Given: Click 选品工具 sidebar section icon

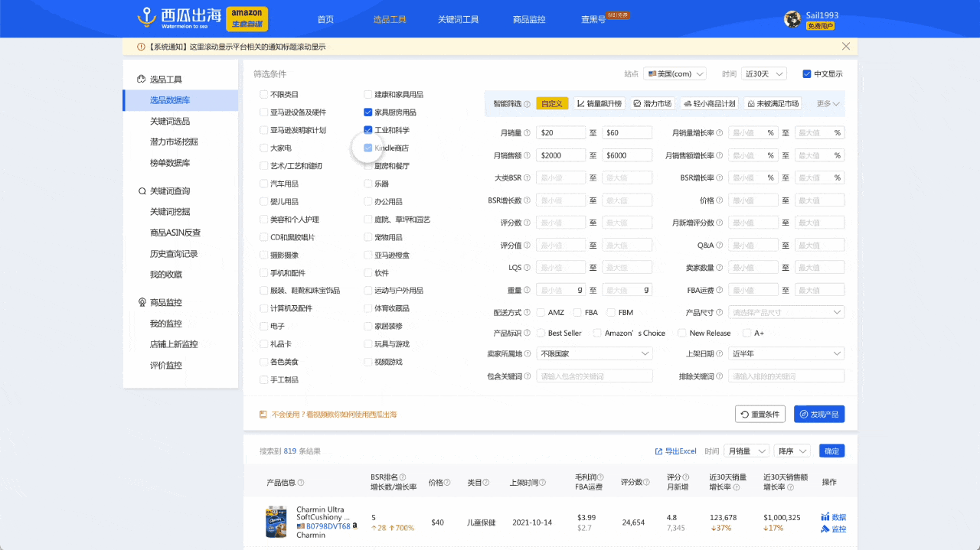Looking at the screenshot, I should [x=142, y=80].
